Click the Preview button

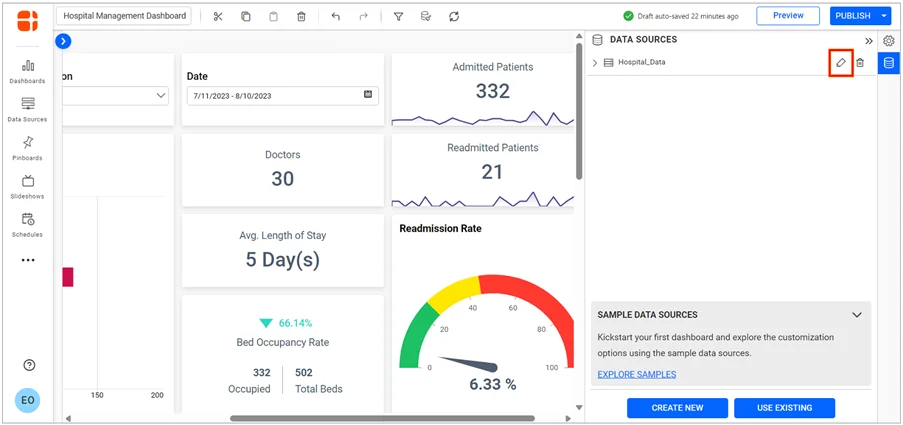click(788, 16)
